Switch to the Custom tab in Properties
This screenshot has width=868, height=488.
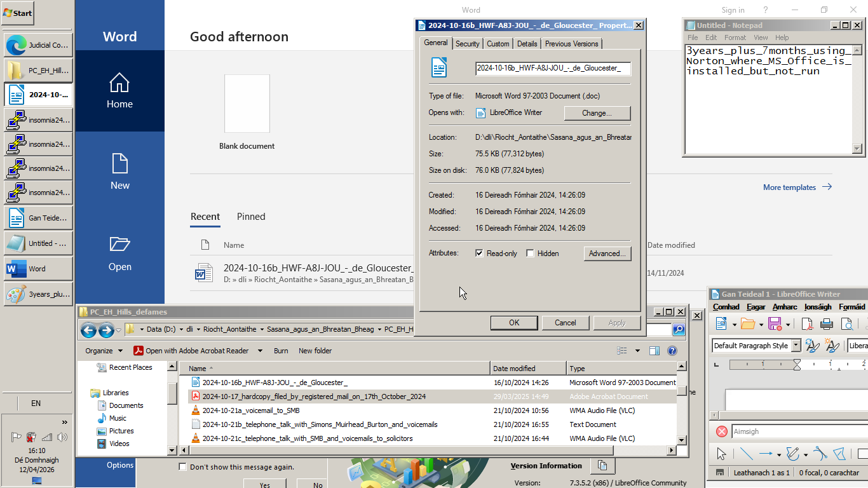tap(498, 44)
